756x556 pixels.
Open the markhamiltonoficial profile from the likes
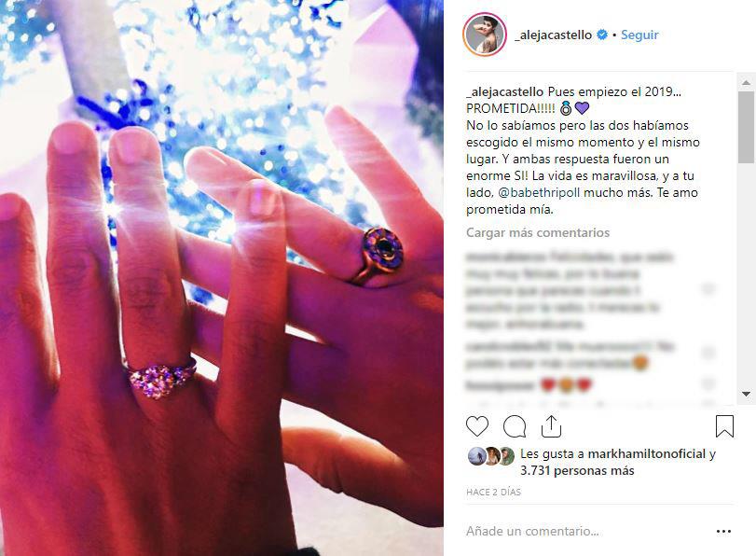pyautogui.click(x=647, y=454)
